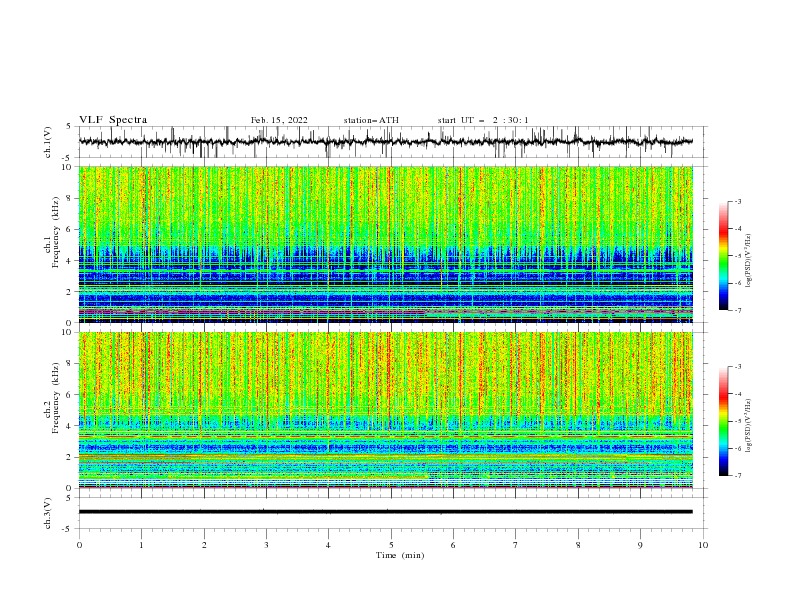Screen dimensions: 792x612
Task: Click the "VLF Spectra" title text
Action: click(113, 120)
